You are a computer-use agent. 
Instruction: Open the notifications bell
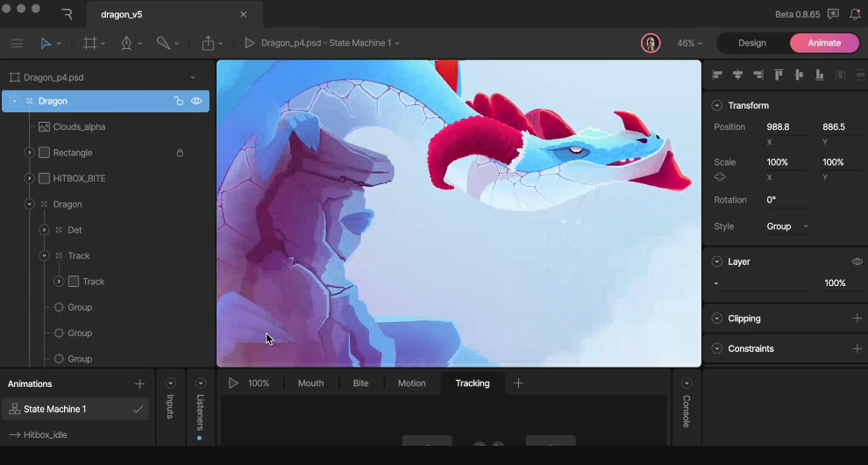[x=855, y=14]
